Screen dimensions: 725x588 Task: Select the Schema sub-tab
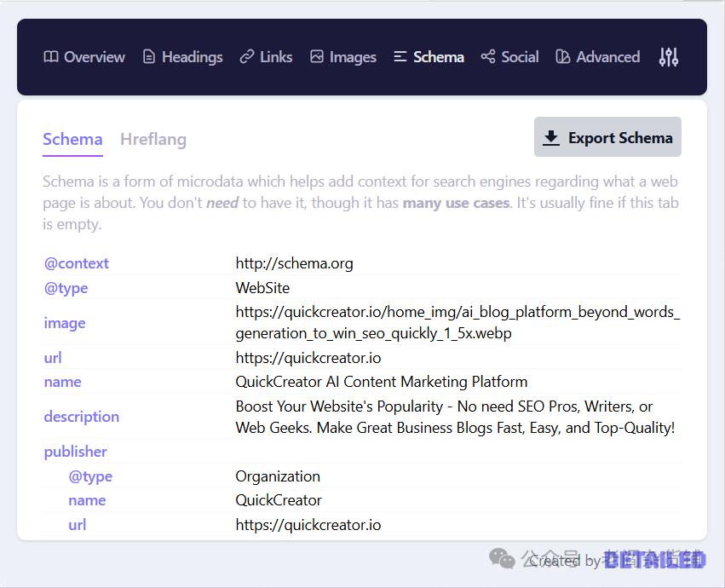coord(72,140)
